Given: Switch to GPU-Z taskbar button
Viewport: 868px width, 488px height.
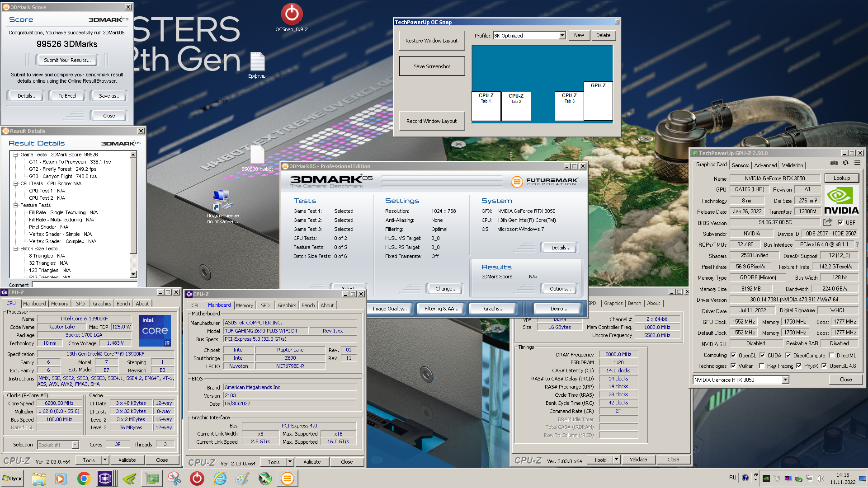Looking at the screenshot, I should coord(152,479).
